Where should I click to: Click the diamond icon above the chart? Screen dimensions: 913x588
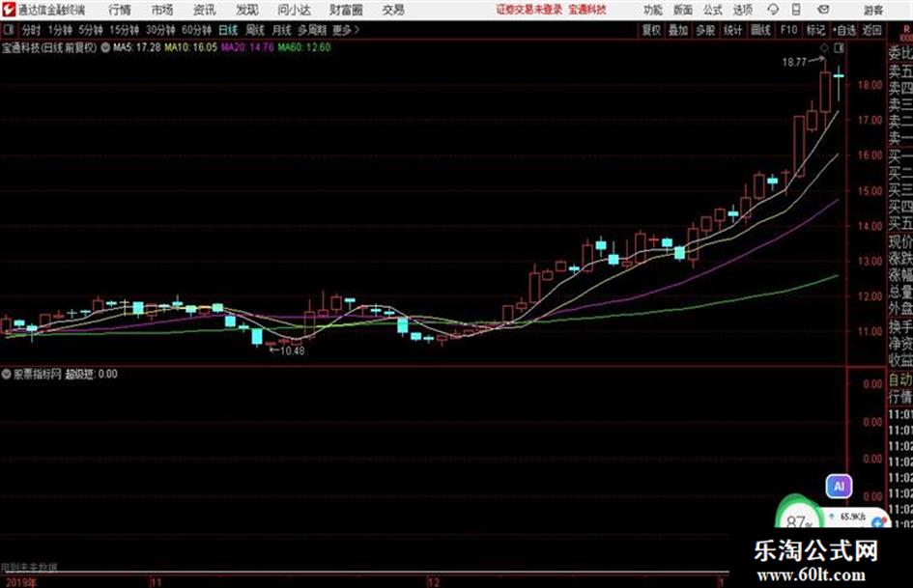coord(824,47)
